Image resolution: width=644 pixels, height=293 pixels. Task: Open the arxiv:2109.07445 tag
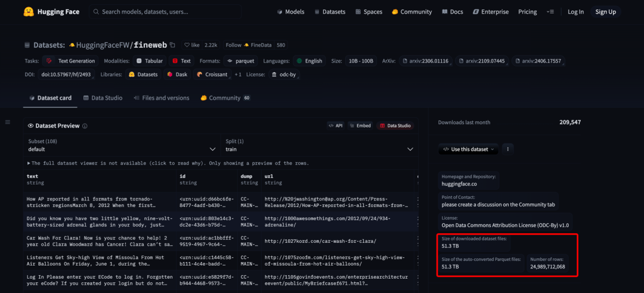pos(482,61)
